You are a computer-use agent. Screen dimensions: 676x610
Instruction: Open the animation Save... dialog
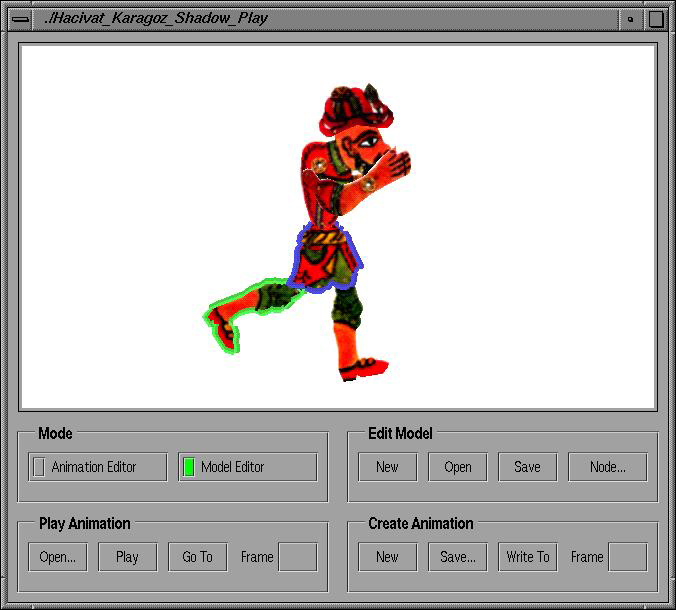(457, 557)
